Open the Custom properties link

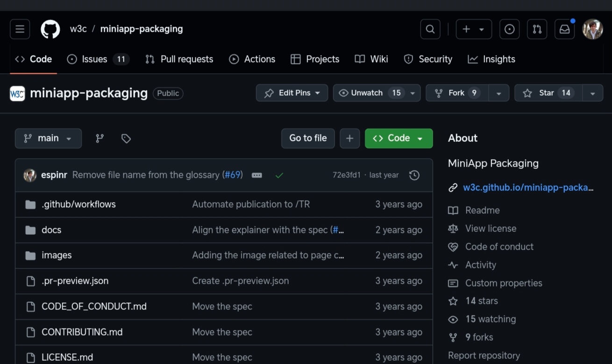(504, 283)
